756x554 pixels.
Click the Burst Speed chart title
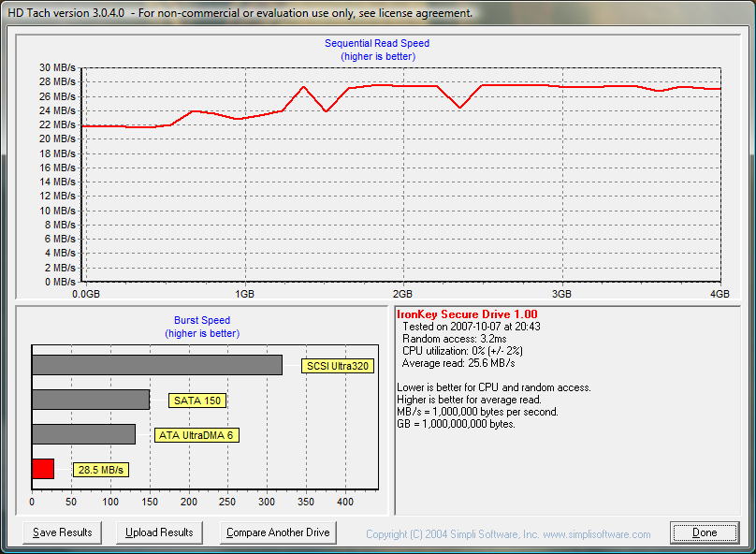[x=201, y=320]
